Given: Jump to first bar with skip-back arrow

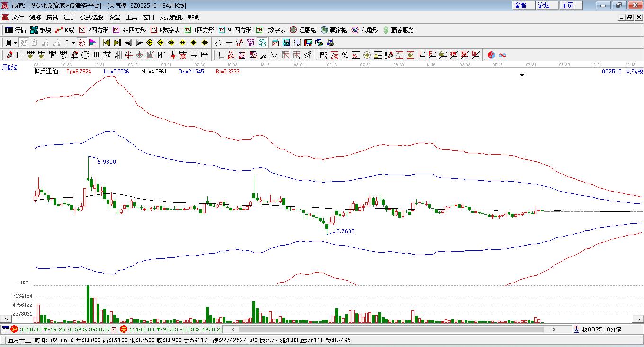Looking at the screenshot, I should 107,43.
